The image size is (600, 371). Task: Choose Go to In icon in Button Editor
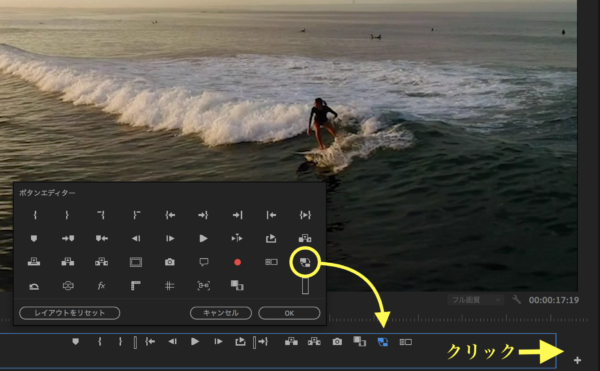170,215
